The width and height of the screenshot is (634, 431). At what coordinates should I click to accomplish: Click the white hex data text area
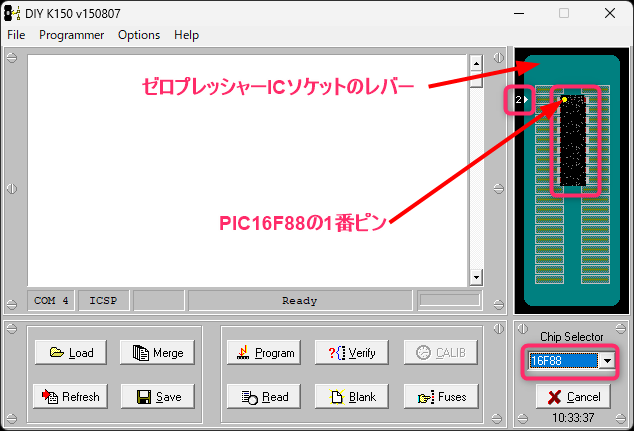[247, 170]
